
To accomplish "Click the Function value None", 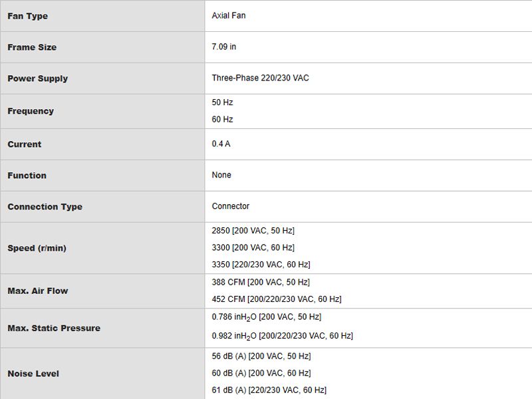I will [x=221, y=175].
